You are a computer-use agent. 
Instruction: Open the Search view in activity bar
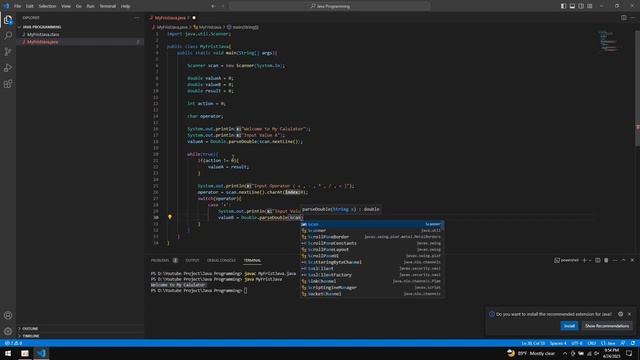tap(8, 36)
